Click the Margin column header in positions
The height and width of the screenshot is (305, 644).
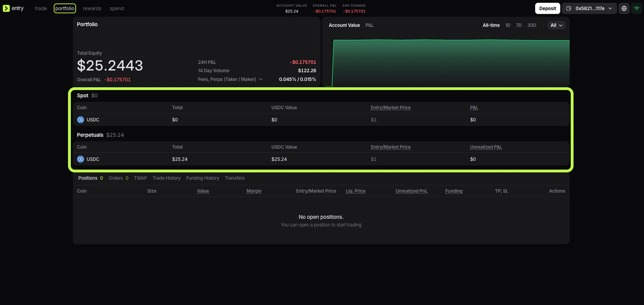pyautogui.click(x=254, y=191)
